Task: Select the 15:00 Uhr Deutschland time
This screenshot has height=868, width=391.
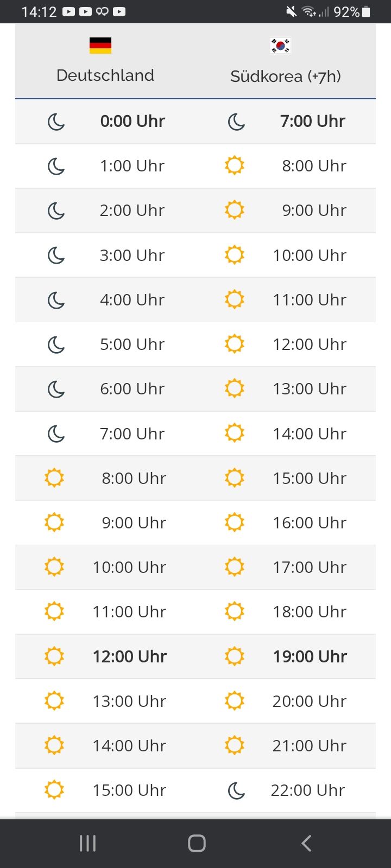Action: pyautogui.click(x=129, y=790)
